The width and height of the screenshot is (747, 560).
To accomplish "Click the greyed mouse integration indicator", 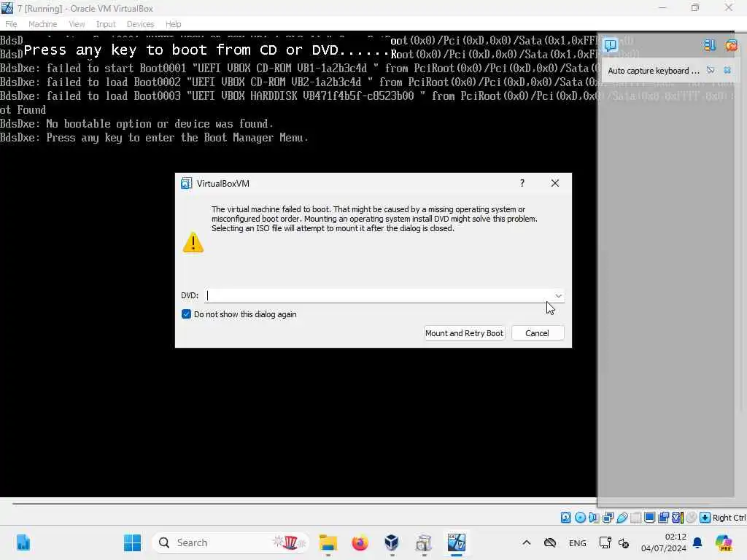I will click(x=692, y=518).
